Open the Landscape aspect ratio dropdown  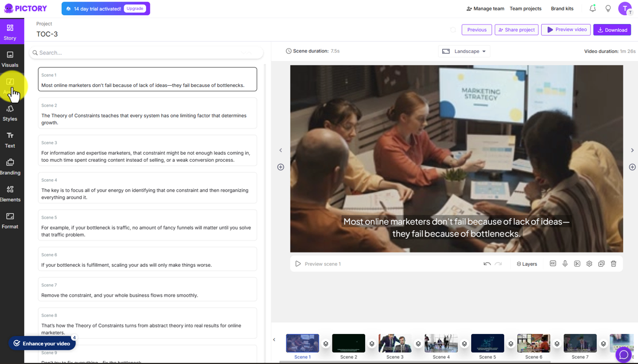click(x=464, y=51)
